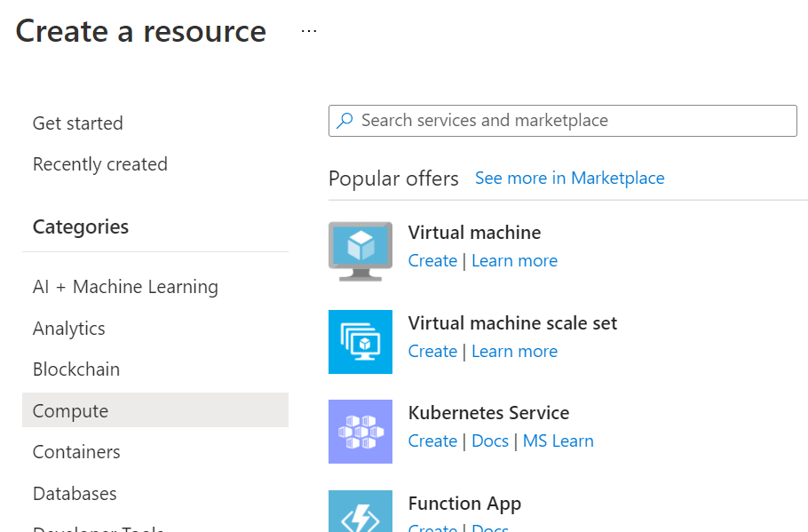
Task: Click Create under Kubernetes Service
Action: click(x=432, y=441)
